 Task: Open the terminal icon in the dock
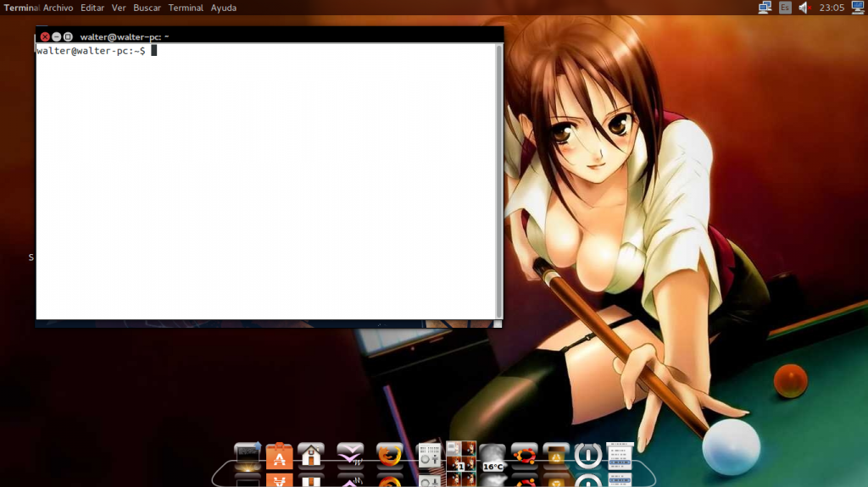[247, 456]
